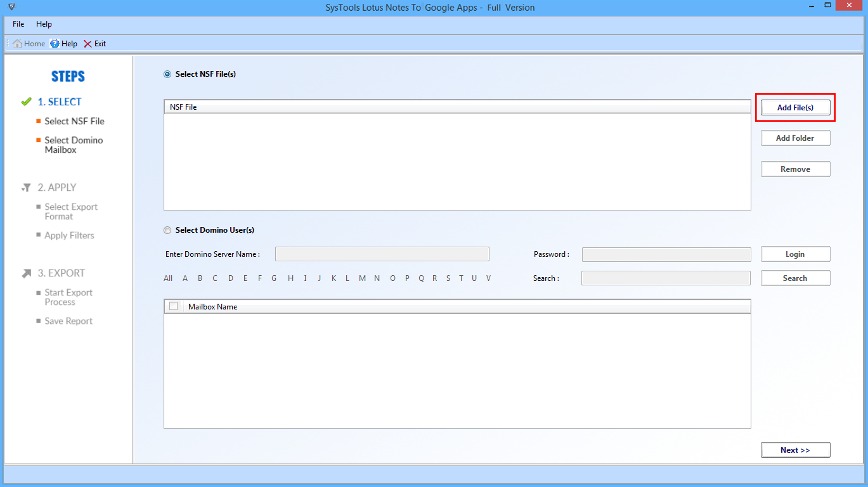Click the funnel icon beside 2. APPLY
Screen dimensions: 868x487
point(26,188)
